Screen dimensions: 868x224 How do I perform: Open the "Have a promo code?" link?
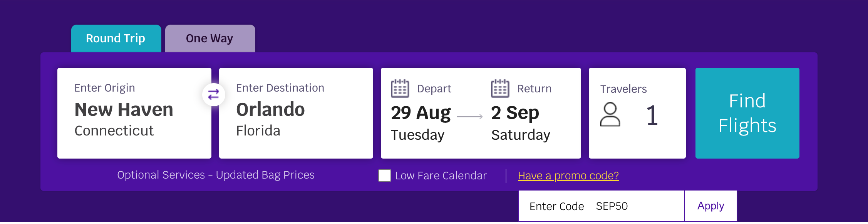click(568, 176)
